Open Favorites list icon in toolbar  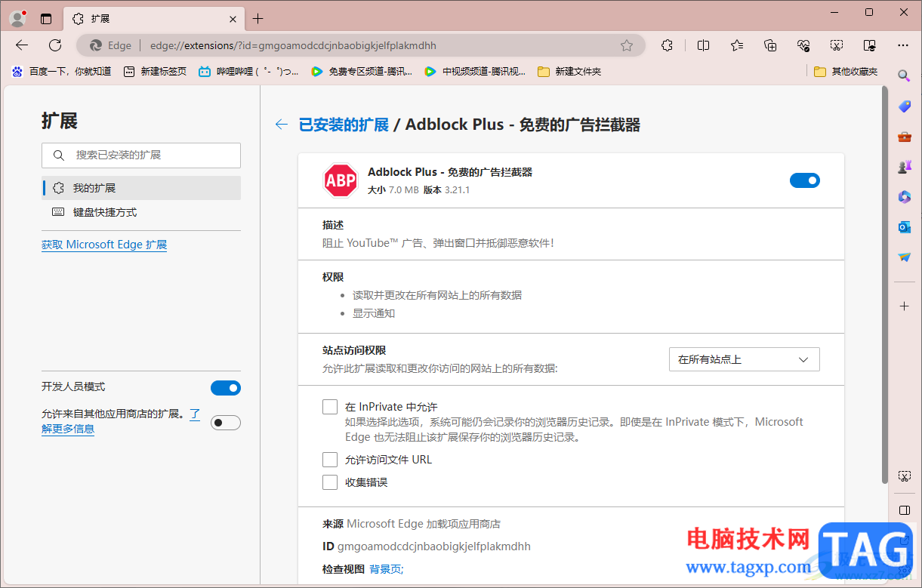[737, 45]
